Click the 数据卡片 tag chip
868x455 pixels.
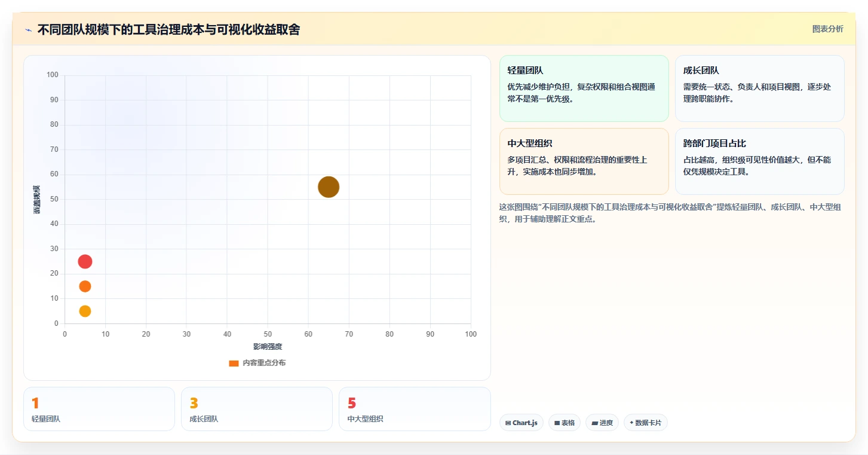click(646, 423)
